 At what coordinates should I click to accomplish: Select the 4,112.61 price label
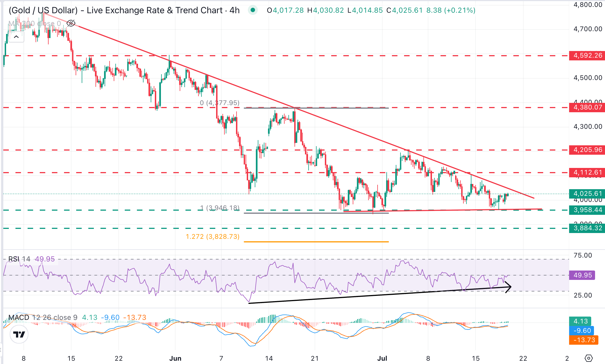click(587, 172)
